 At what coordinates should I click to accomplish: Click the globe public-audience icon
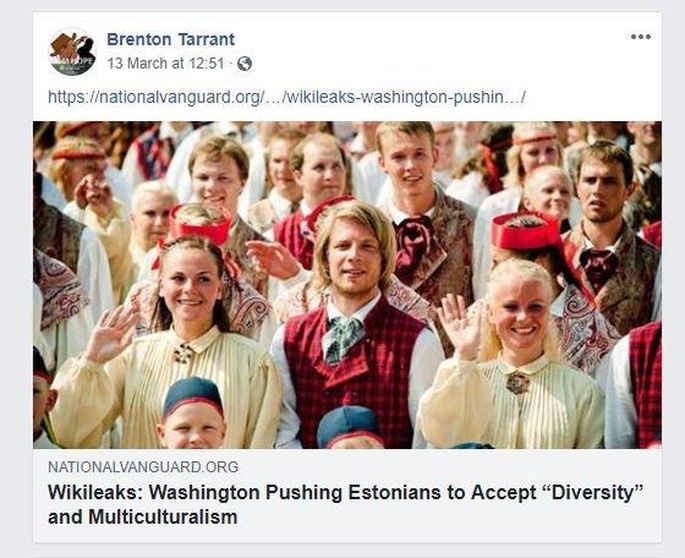[x=244, y=64]
